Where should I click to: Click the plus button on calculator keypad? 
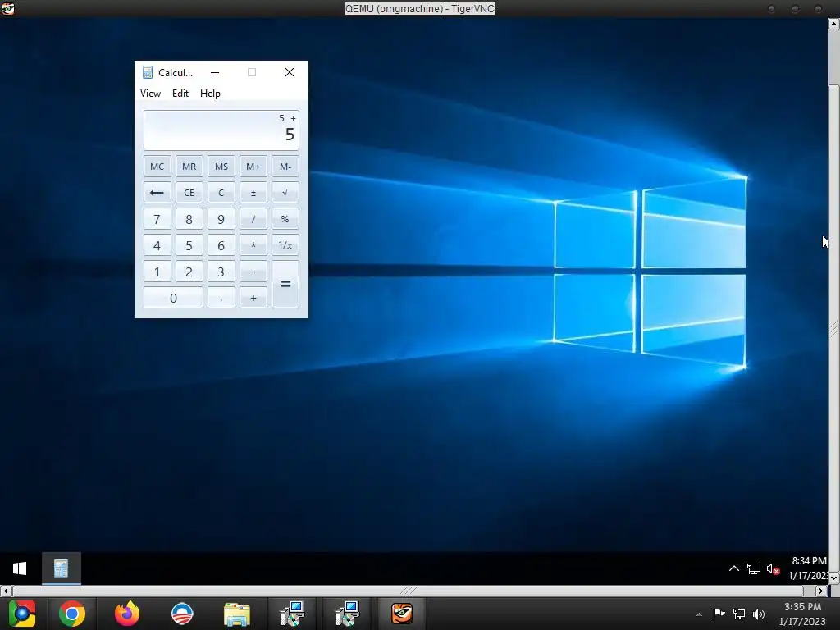point(253,297)
